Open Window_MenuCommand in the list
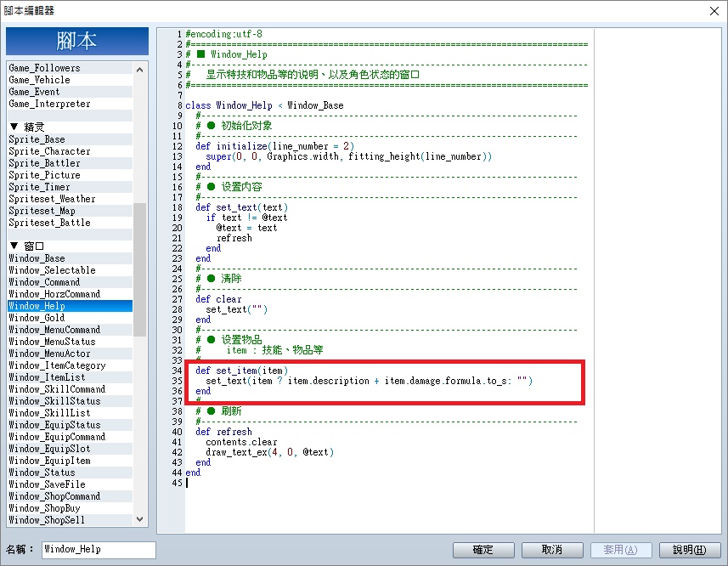The width and height of the screenshot is (728, 566). click(x=71, y=330)
